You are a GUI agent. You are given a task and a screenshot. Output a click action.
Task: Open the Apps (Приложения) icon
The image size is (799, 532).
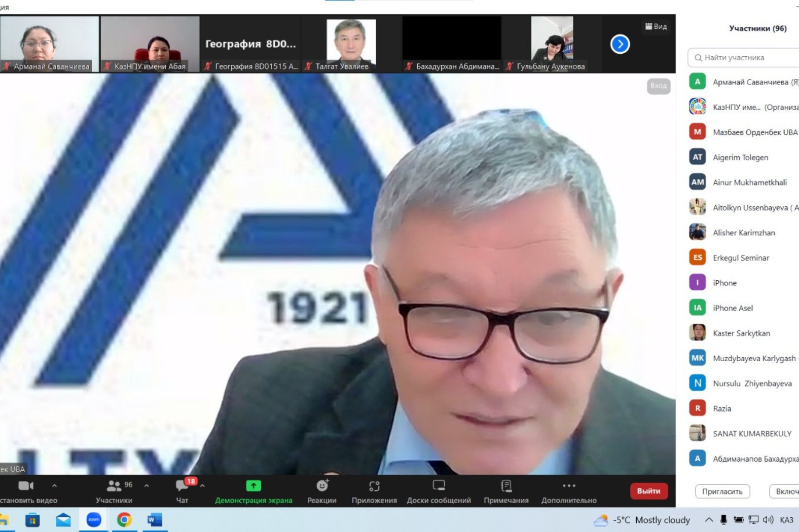tap(374, 486)
